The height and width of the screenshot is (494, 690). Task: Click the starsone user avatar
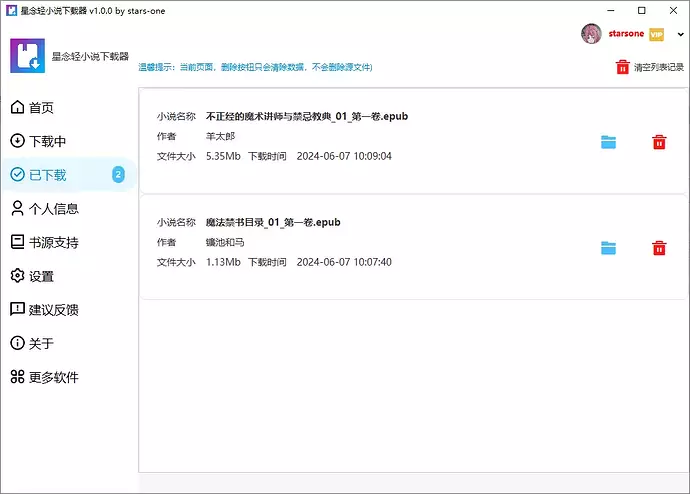click(x=591, y=34)
